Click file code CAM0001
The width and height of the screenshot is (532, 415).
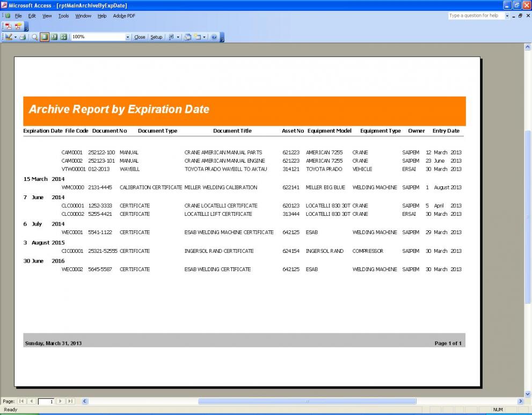[72, 152]
